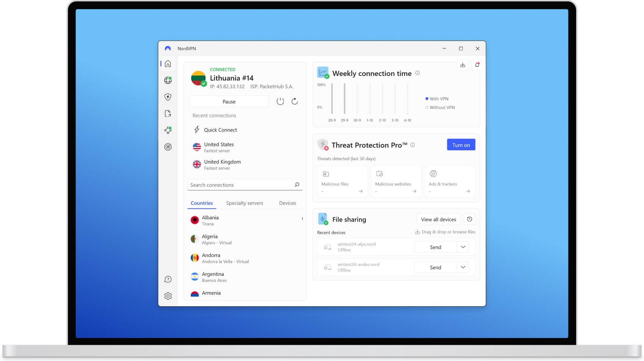This screenshot has width=644, height=361.
Task: Click the download updates icon
Action: coord(463,65)
